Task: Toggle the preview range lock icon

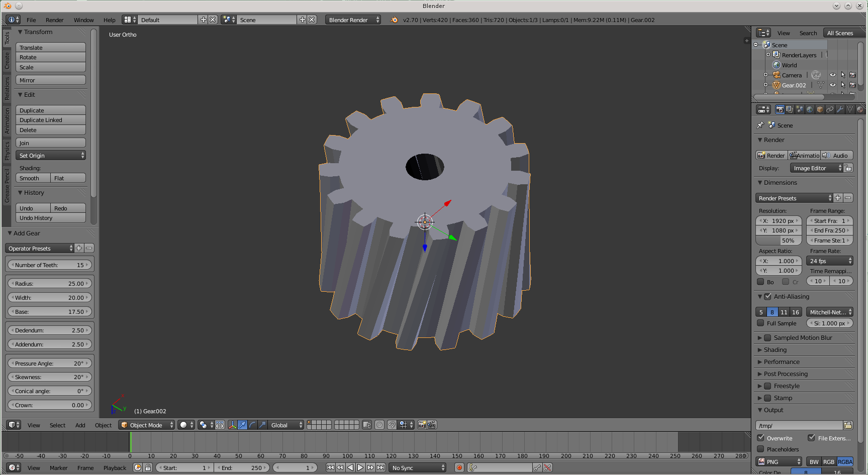Action: click(148, 467)
